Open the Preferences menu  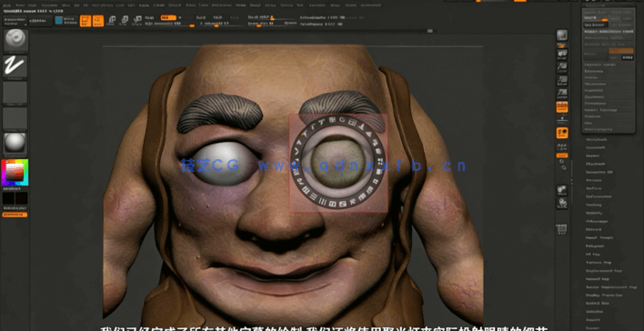pyautogui.click(x=222, y=5)
